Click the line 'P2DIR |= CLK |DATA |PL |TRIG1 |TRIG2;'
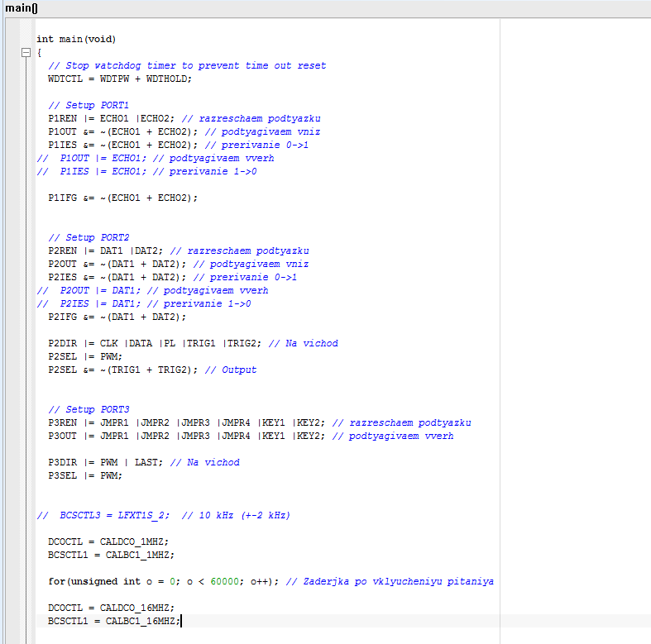 (155, 344)
